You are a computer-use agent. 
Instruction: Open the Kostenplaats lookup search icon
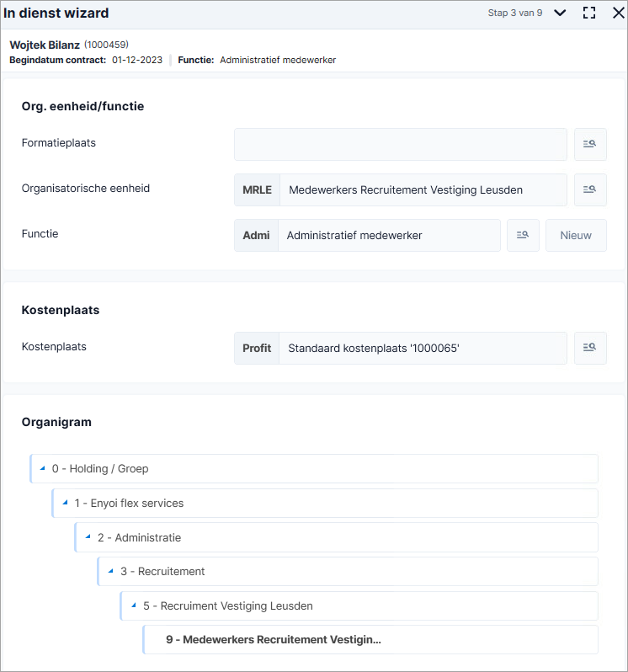[x=590, y=348]
